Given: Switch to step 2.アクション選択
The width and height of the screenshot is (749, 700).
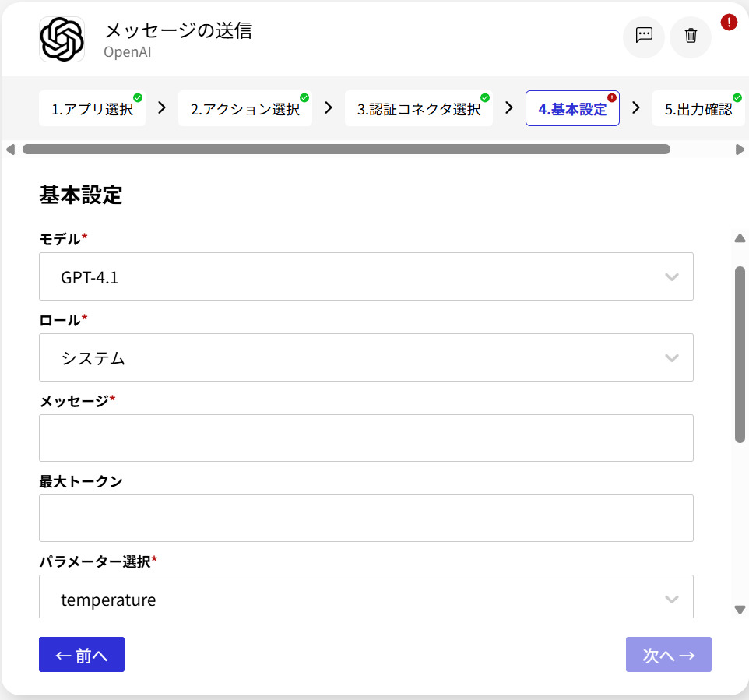Looking at the screenshot, I should (244, 109).
